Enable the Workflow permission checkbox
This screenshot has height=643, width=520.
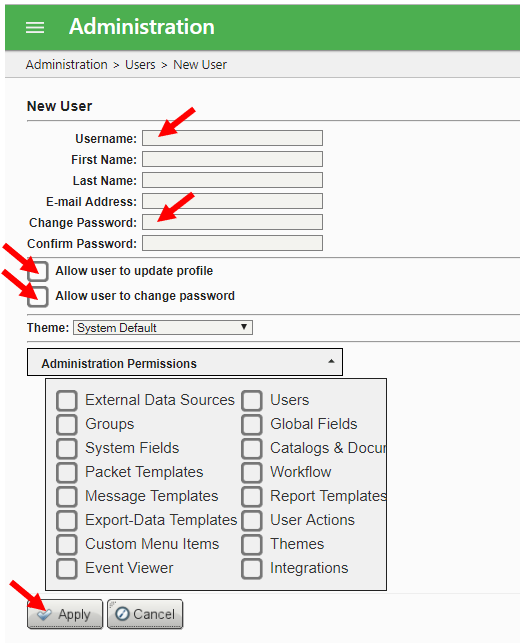pyautogui.click(x=252, y=472)
